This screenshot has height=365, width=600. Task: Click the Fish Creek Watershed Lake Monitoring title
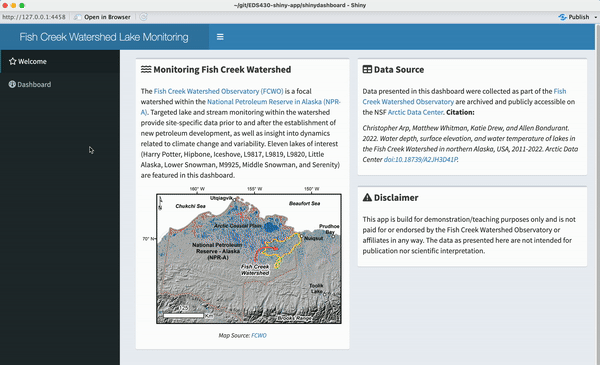coord(104,37)
